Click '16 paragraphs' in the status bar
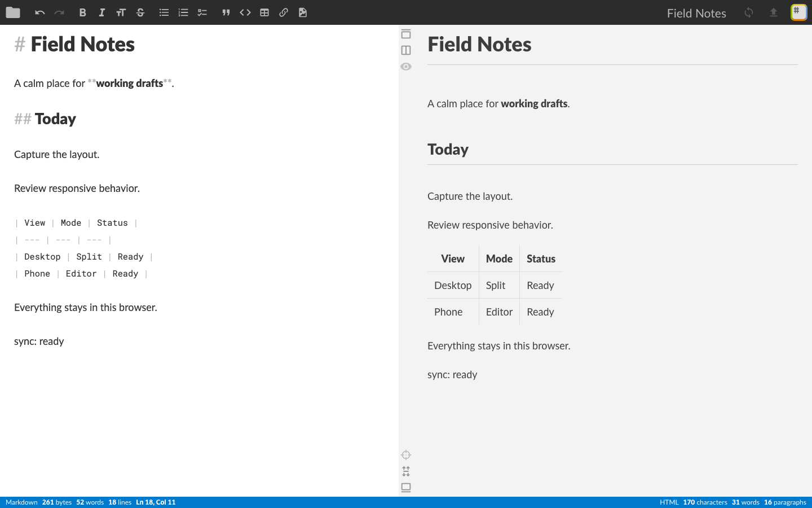 point(785,502)
